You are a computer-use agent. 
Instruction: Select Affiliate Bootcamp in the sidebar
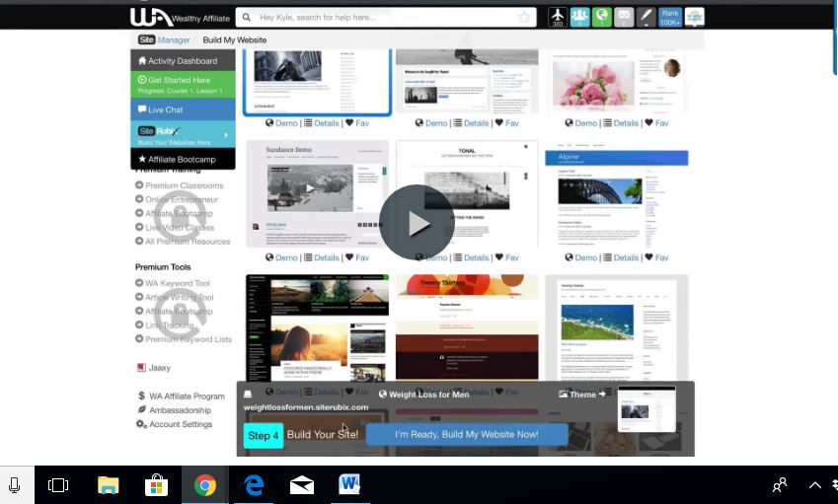point(183,159)
